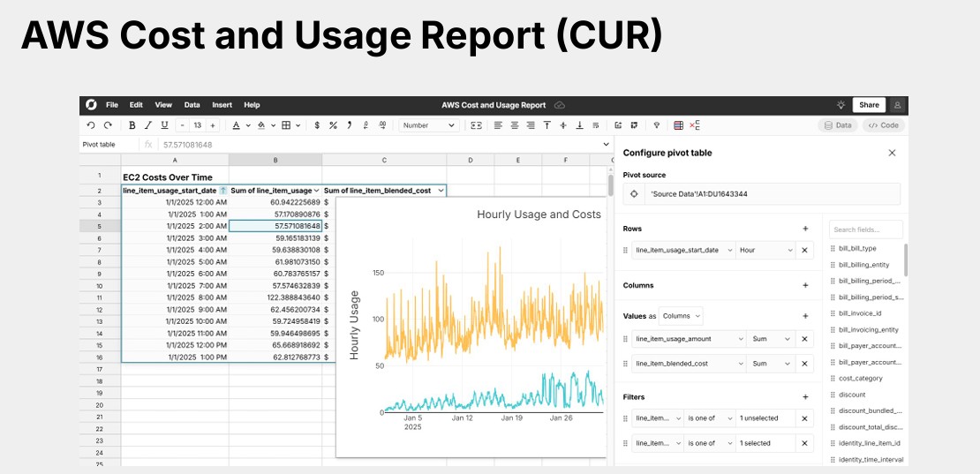
Task: Apply comma thousands separator format
Action: 350,125
